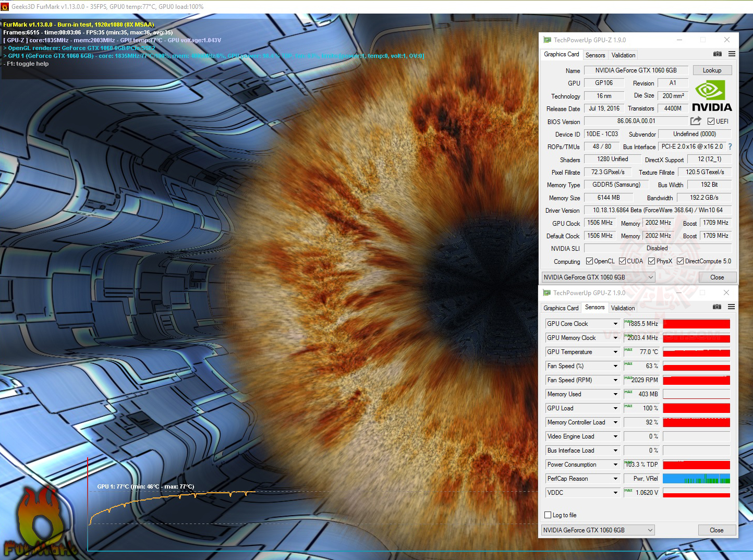Open the GPU Temperature sensor dropdown

coord(615,352)
